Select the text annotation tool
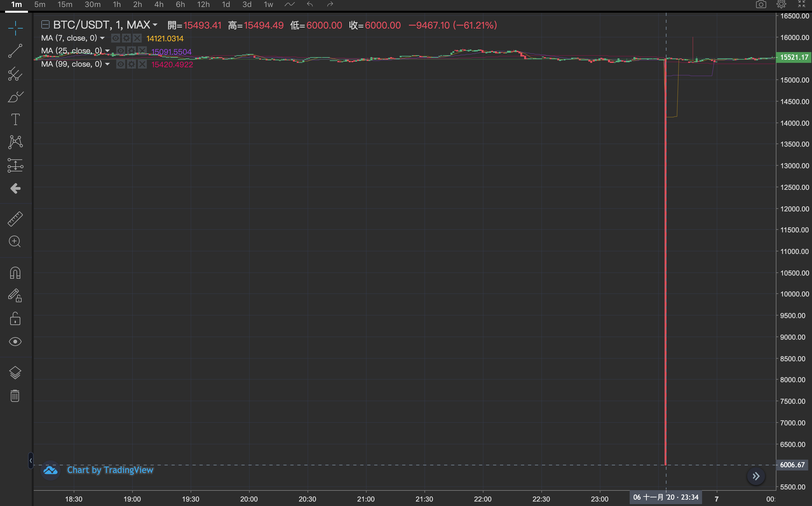Screen dimensions: 812x506 (x=15, y=119)
